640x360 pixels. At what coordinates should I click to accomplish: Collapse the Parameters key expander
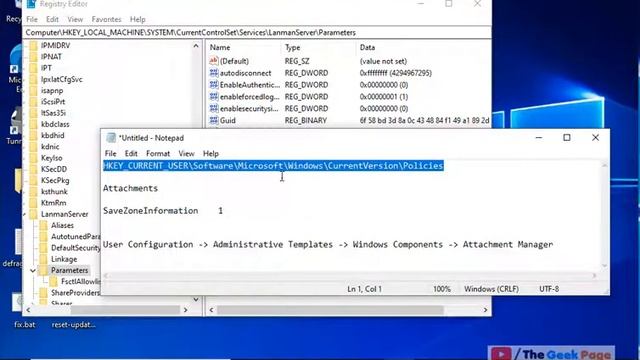pyautogui.click(x=33, y=270)
